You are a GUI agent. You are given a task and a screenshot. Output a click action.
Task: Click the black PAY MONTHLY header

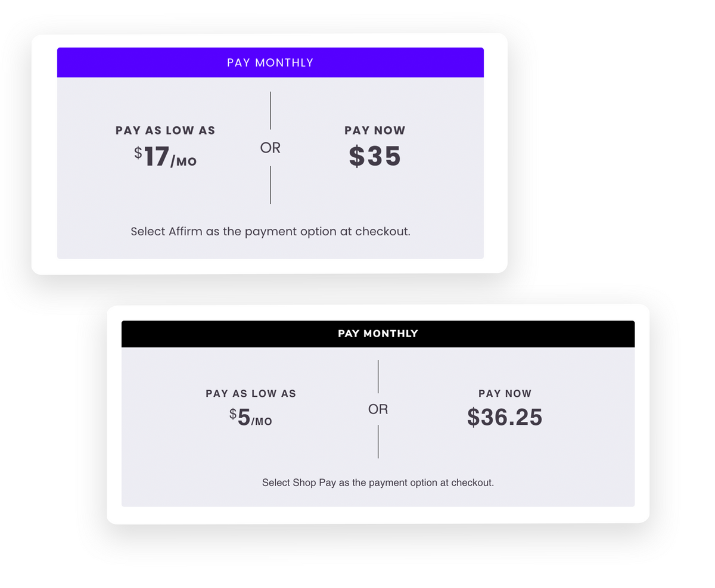tap(378, 334)
